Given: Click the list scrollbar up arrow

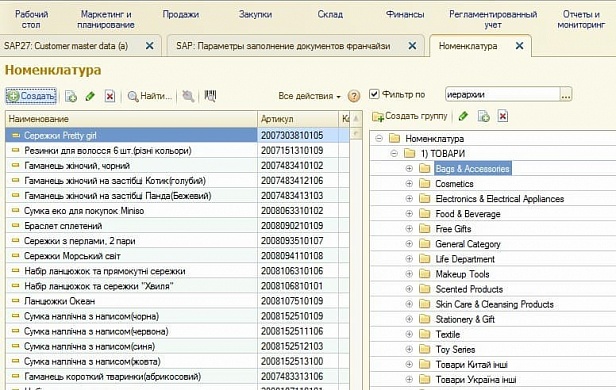Looking at the screenshot, I should point(356,118).
